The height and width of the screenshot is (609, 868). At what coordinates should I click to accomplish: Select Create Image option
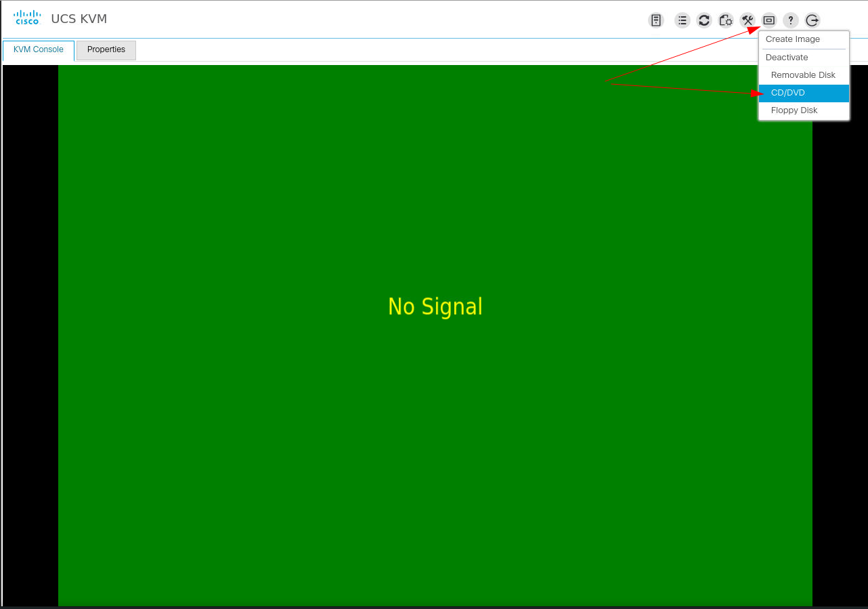pos(792,39)
